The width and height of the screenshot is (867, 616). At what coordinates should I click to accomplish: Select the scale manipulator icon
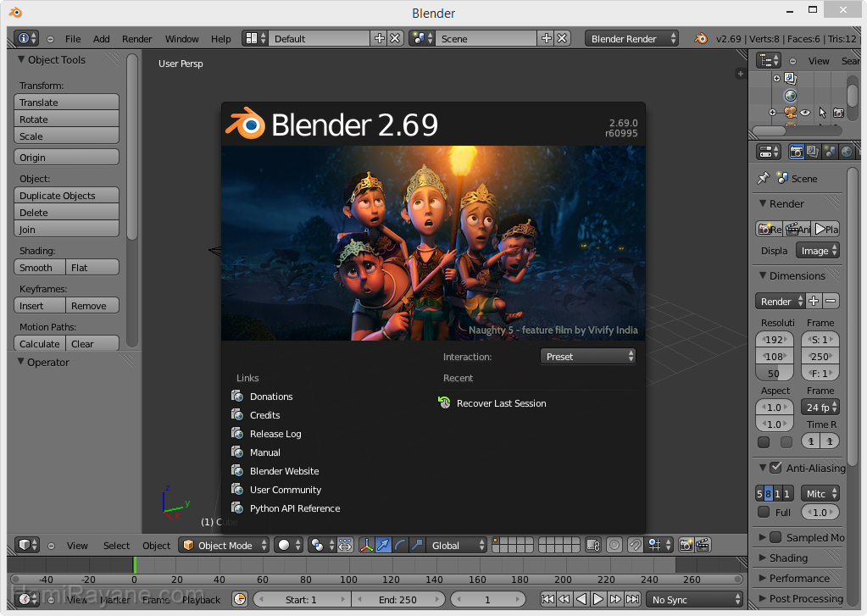417,545
